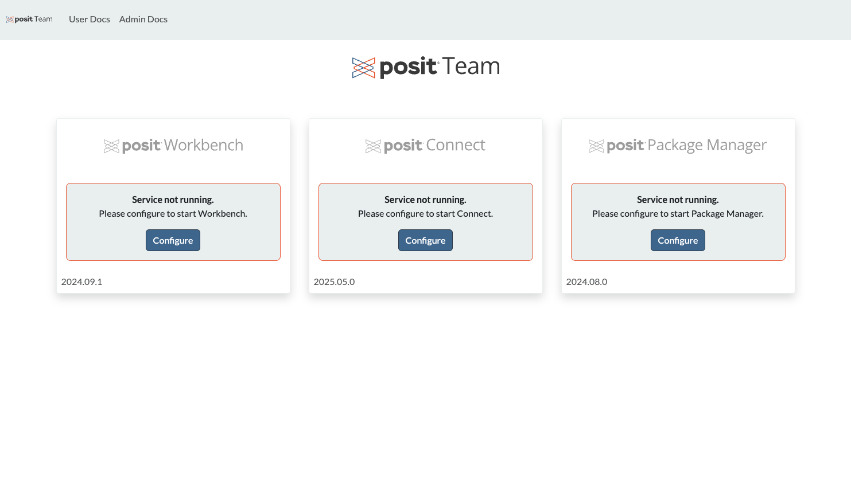This screenshot has width=851, height=504.
Task: Click the Package Manager 'Service not running' message
Action: 678,200
